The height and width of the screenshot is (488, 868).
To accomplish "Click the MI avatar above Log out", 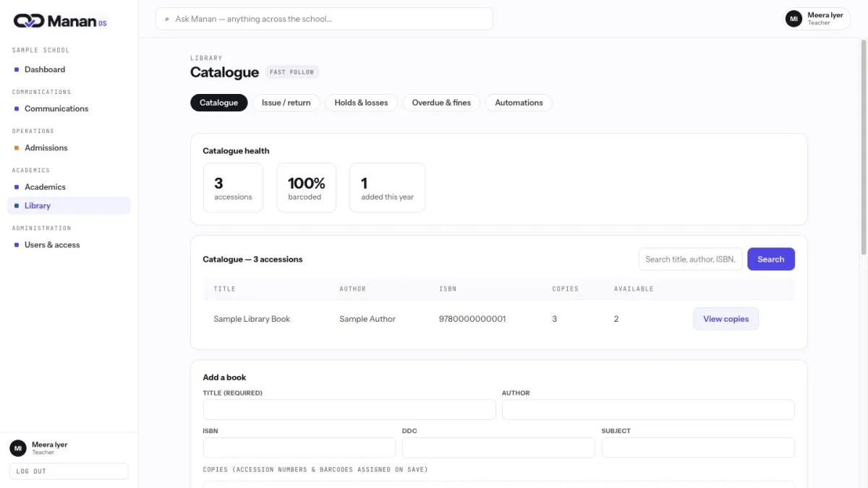I will [x=18, y=448].
